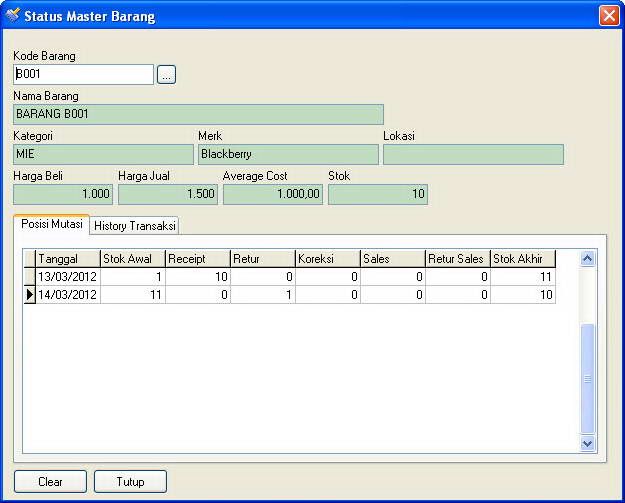The image size is (625, 503).
Task: Click the Tutup button
Action: coord(130,481)
